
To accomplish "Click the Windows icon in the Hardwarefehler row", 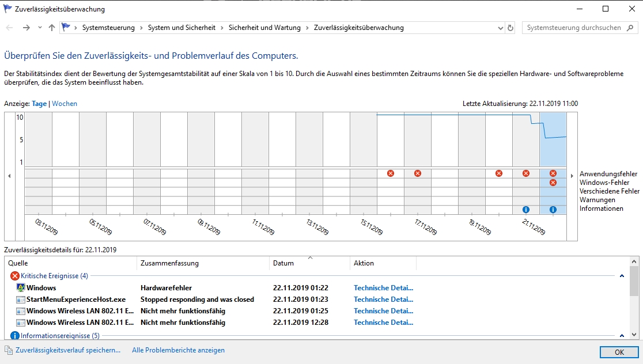I will pos(21,288).
